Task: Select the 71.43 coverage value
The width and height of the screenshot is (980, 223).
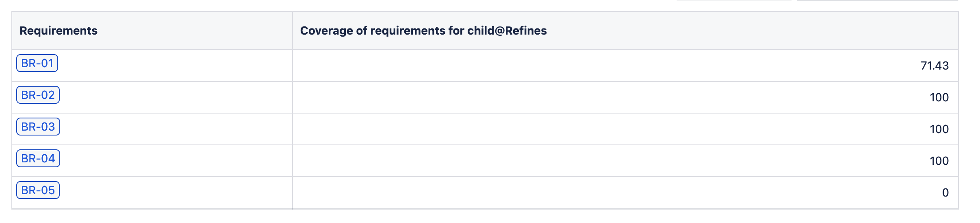Action: click(934, 66)
